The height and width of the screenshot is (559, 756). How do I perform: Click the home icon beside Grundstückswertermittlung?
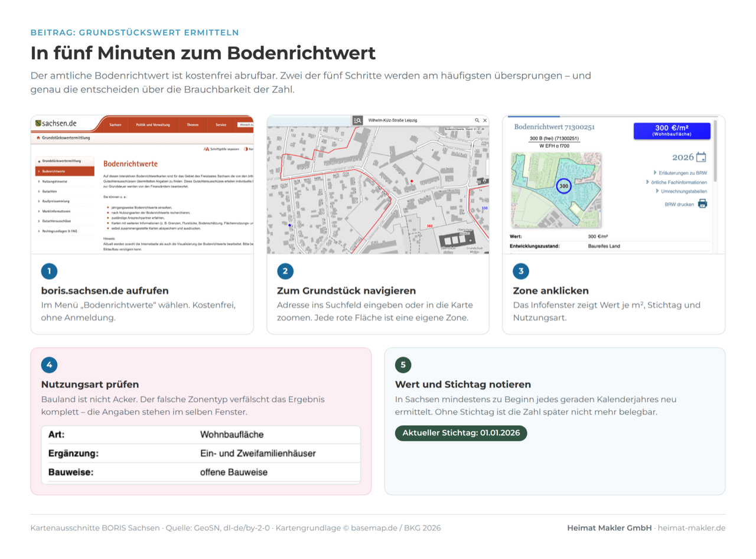click(38, 137)
